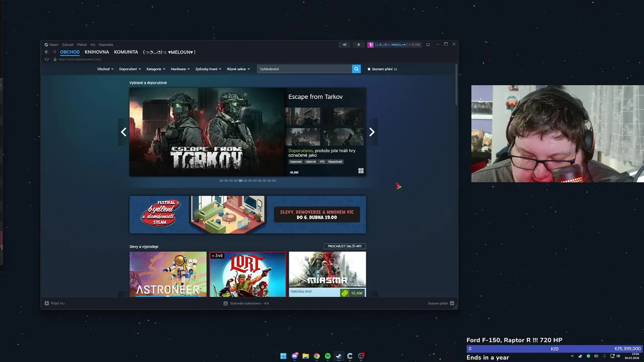Click Stahování dokončeno status
The width and height of the screenshot is (644, 362).
(x=246, y=303)
